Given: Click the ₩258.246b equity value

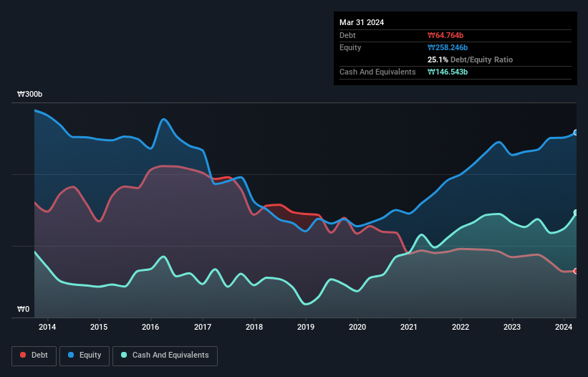Looking at the screenshot, I should [x=448, y=47].
